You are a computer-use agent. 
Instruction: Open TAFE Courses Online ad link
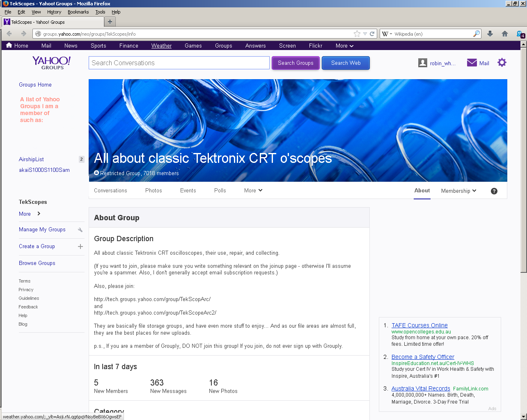(419, 325)
